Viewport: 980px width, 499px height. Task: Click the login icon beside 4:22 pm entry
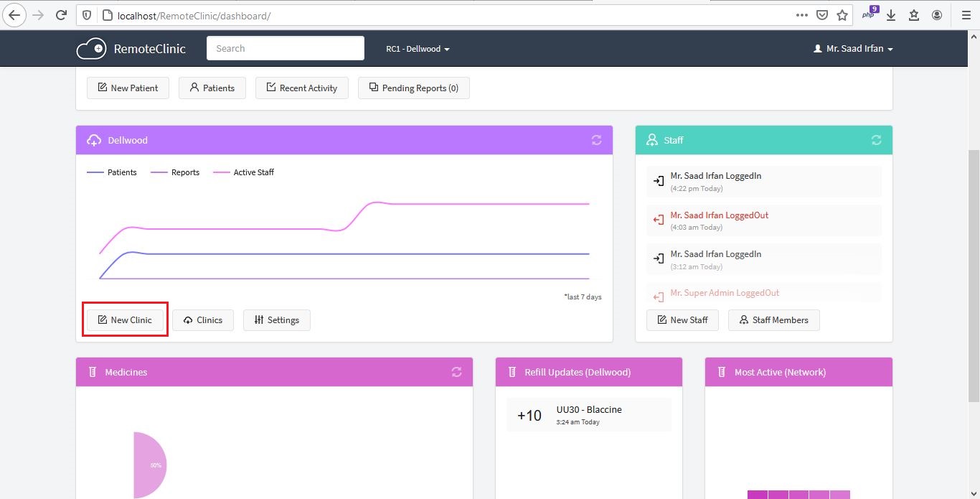tap(659, 181)
